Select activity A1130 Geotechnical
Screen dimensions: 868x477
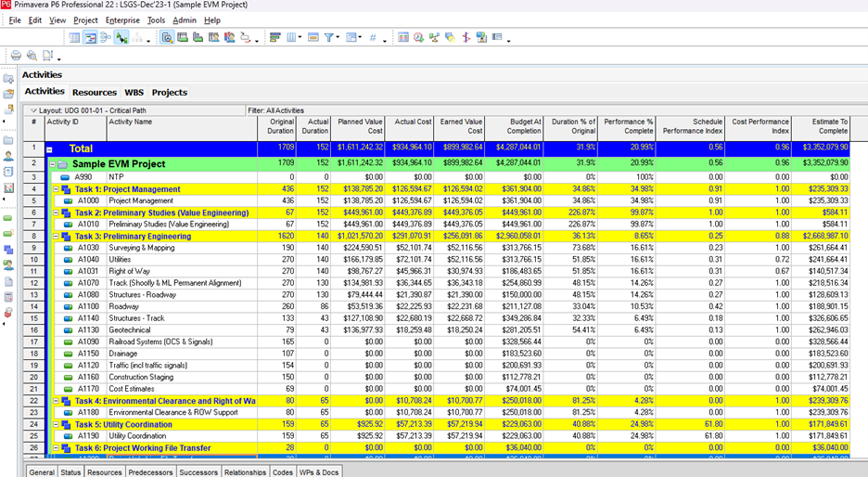[x=436, y=330]
